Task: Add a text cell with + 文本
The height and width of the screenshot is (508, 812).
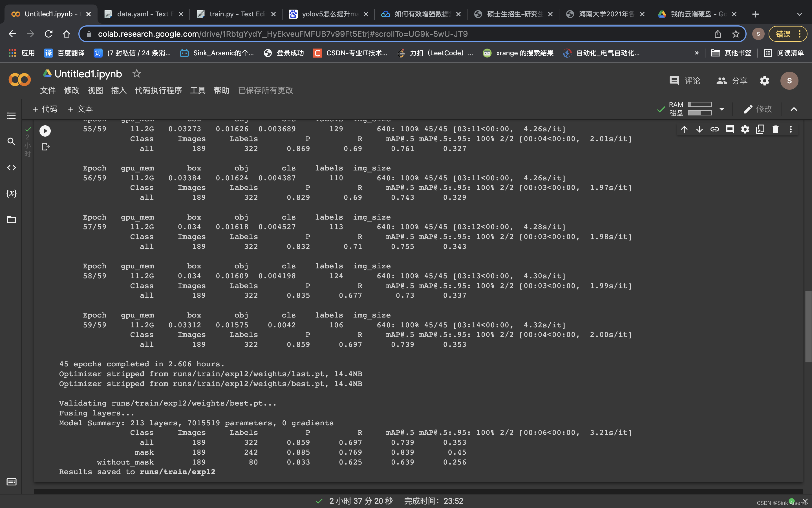Action: click(80, 109)
